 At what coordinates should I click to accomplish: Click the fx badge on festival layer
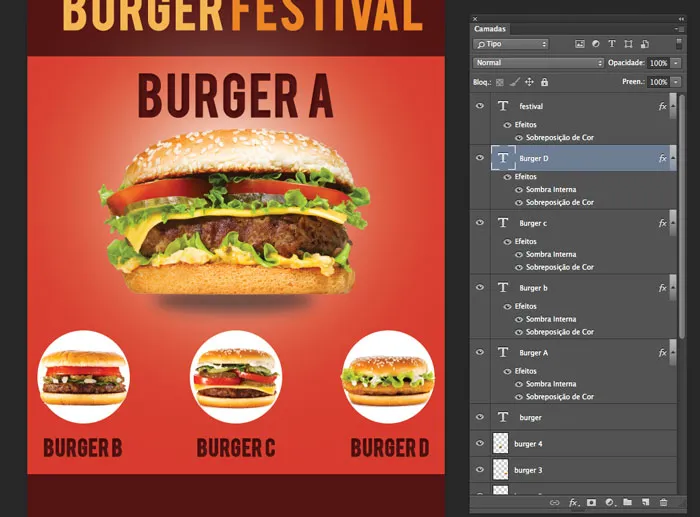(662, 106)
